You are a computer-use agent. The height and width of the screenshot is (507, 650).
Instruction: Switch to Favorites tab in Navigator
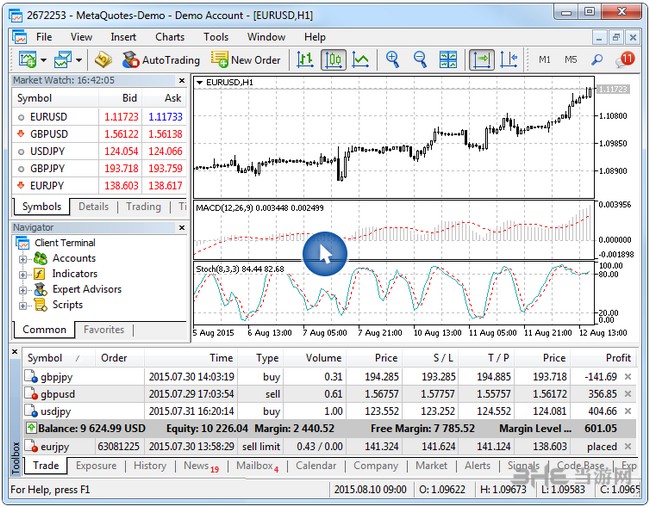click(x=104, y=330)
